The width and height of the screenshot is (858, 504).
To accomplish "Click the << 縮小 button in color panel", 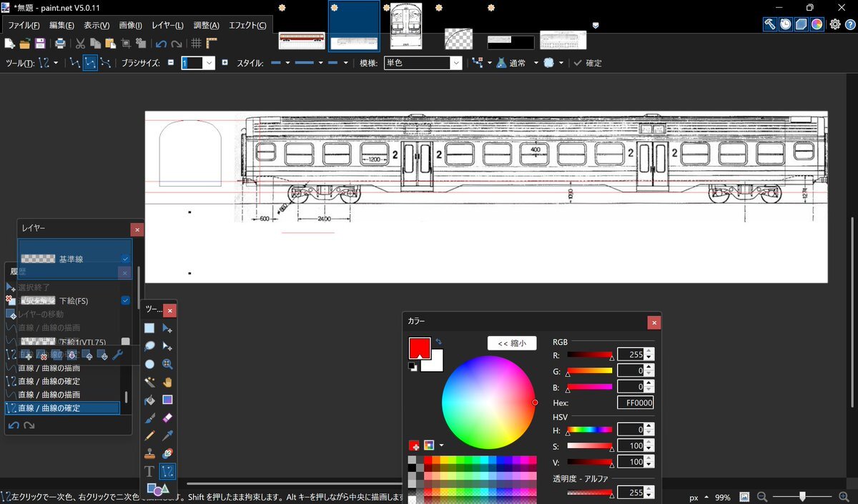I will [511, 343].
